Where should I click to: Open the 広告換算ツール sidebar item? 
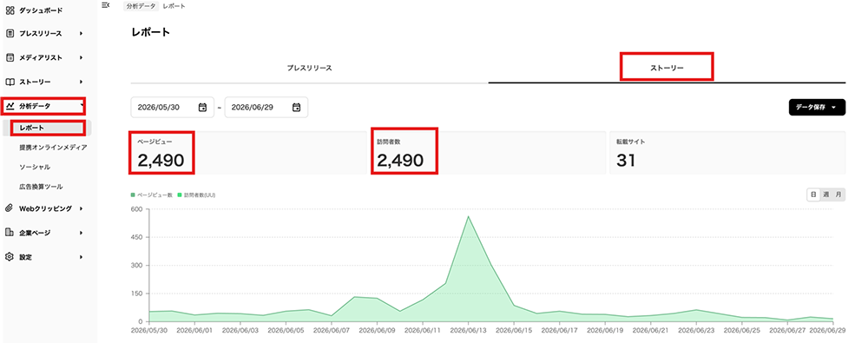(41, 187)
